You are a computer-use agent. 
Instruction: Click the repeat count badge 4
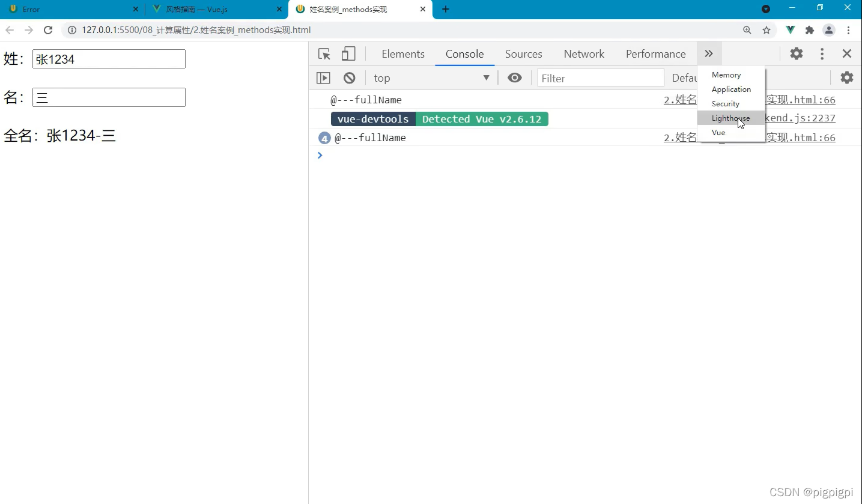[324, 138]
